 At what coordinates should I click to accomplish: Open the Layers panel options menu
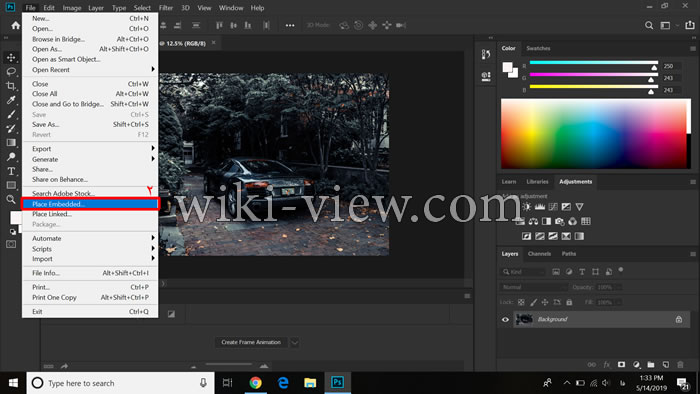click(693, 254)
